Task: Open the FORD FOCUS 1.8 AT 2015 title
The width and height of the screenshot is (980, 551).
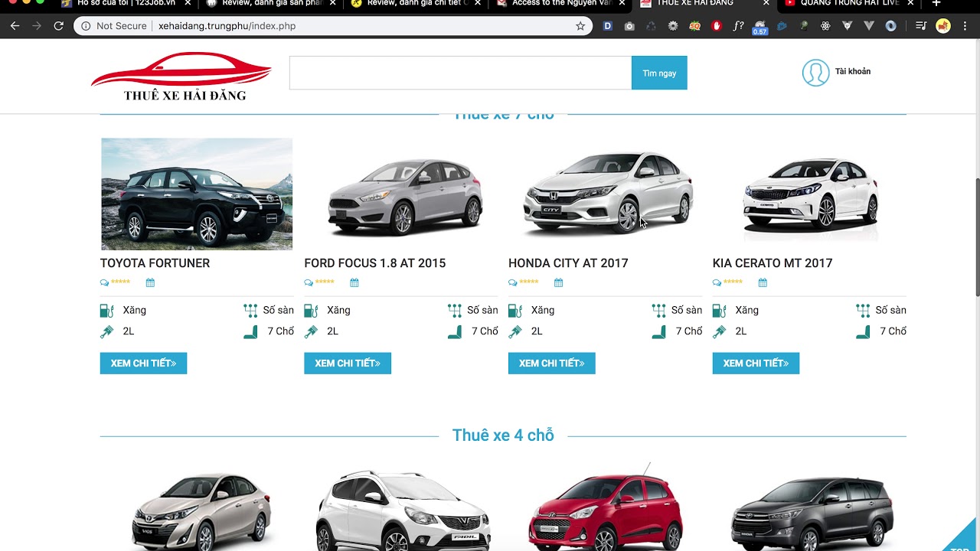Action: coord(374,263)
